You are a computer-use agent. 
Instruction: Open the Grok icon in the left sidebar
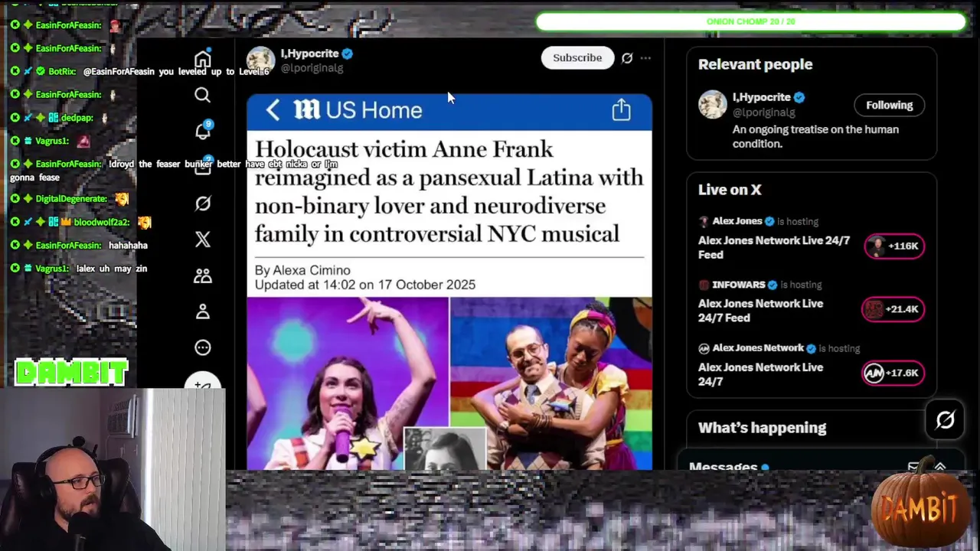click(x=202, y=204)
